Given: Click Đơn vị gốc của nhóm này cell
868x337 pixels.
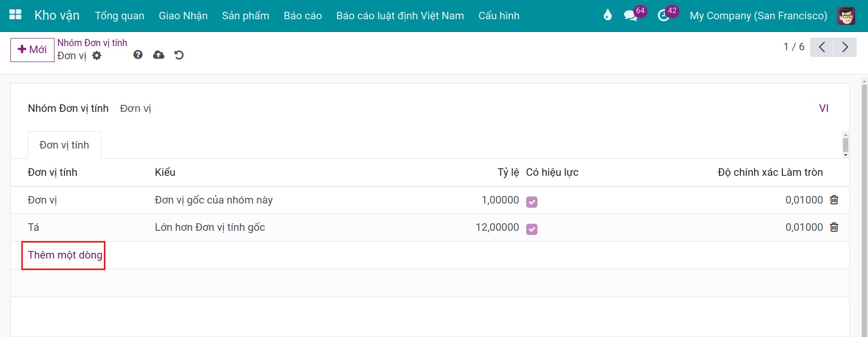Looking at the screenshot, I should coord(213,200).
